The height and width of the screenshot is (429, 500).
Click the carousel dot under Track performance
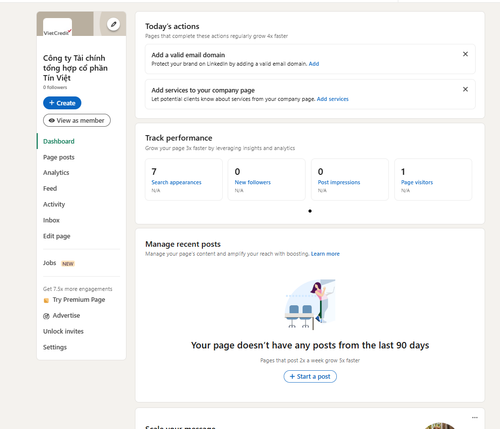[310, 211]
